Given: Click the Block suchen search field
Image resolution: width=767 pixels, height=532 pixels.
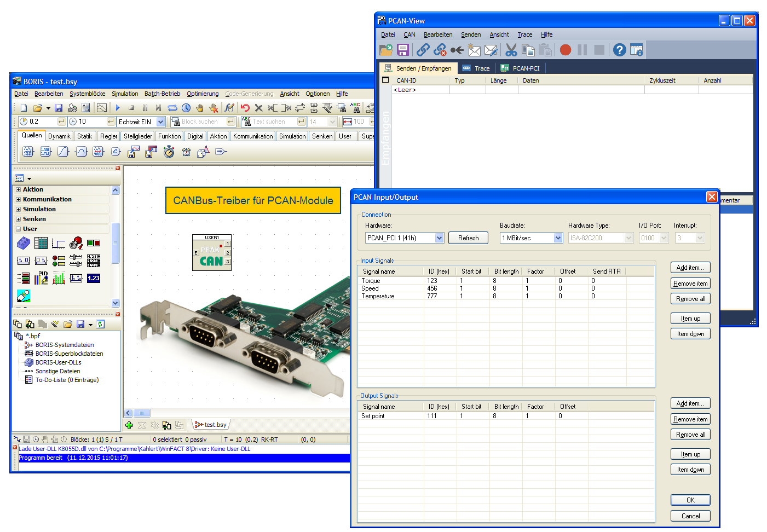Looking at the screenshot, I should [x=203, y=122].
